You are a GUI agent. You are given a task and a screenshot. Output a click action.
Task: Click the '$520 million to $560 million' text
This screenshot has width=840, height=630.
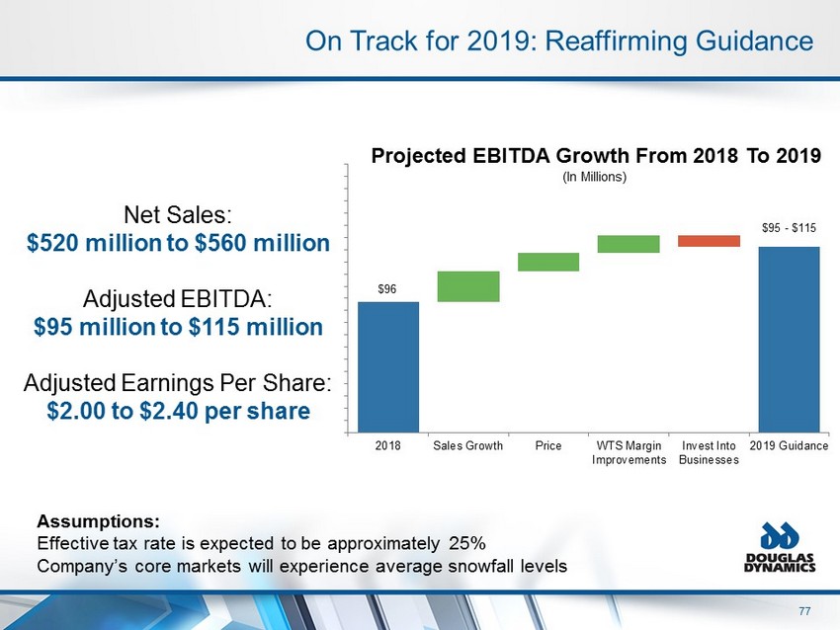(178, 242)
